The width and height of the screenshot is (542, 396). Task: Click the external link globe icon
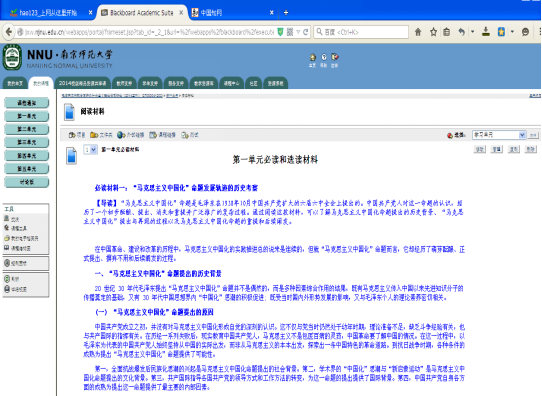click(x=121, y=135)
